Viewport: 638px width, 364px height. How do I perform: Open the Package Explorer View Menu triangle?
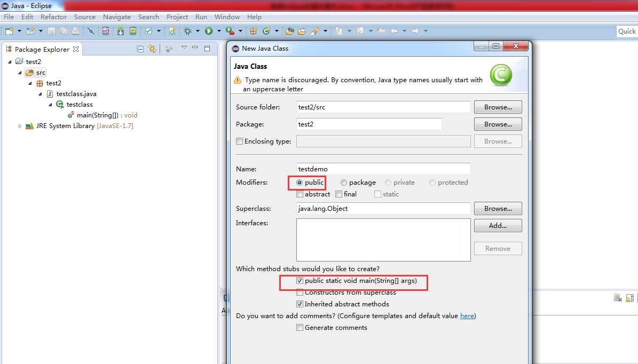coord(184,48)
